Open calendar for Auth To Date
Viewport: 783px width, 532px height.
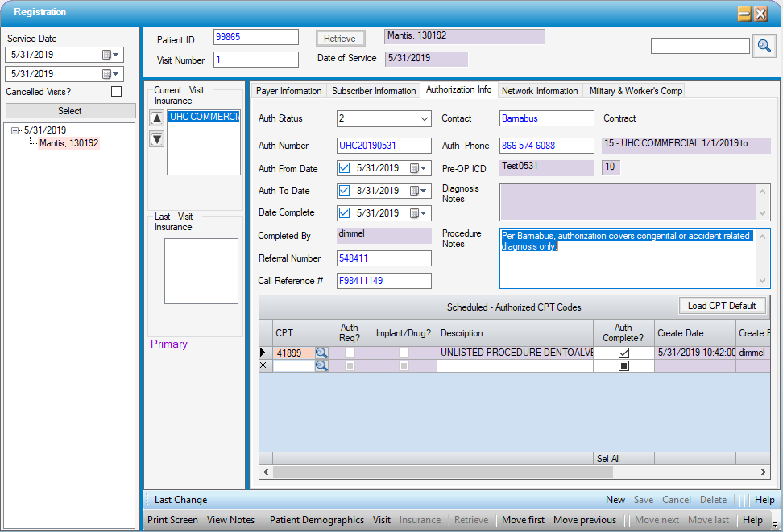[x=419, y=191]
